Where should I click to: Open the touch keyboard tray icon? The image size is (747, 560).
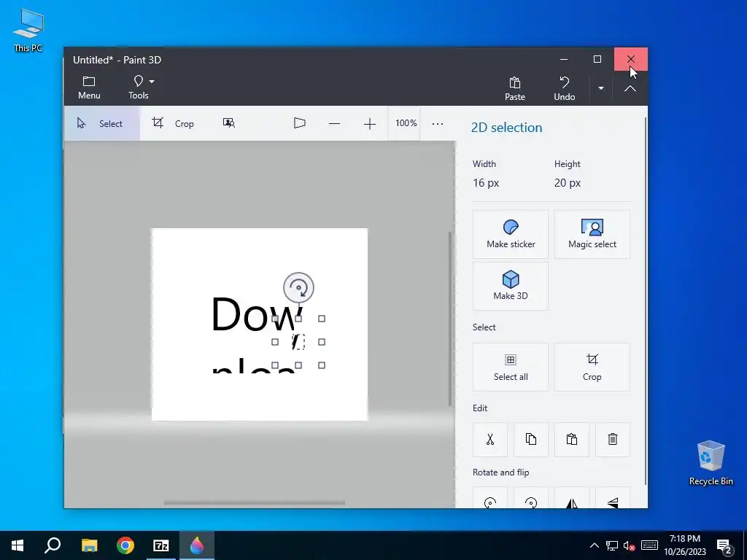coord(649,545)
